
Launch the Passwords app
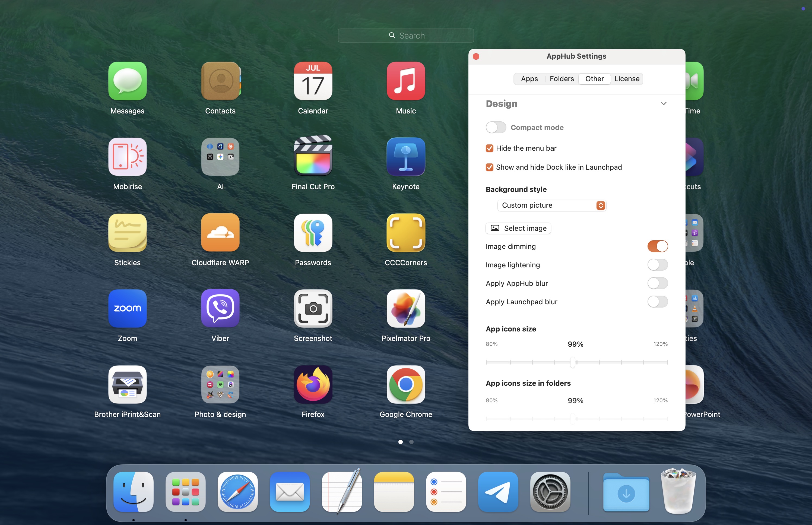pyautogui.click(x=313, y=233)
